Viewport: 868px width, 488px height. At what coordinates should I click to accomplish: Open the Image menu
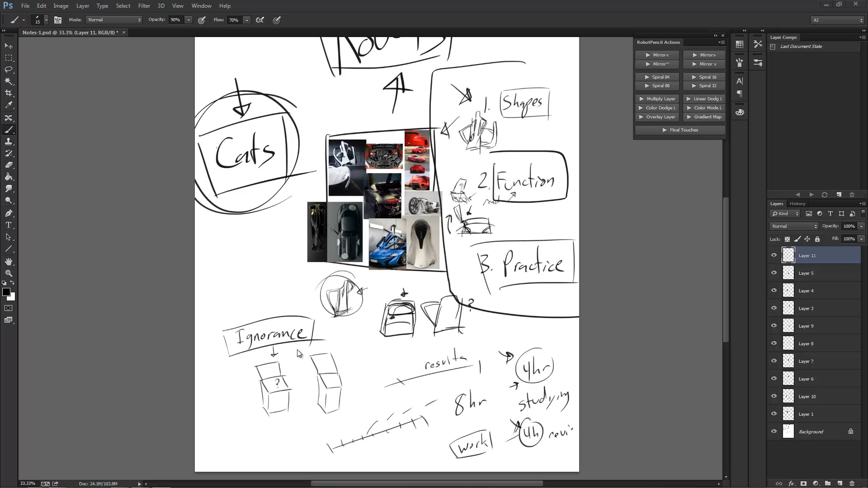coord(61,6)
